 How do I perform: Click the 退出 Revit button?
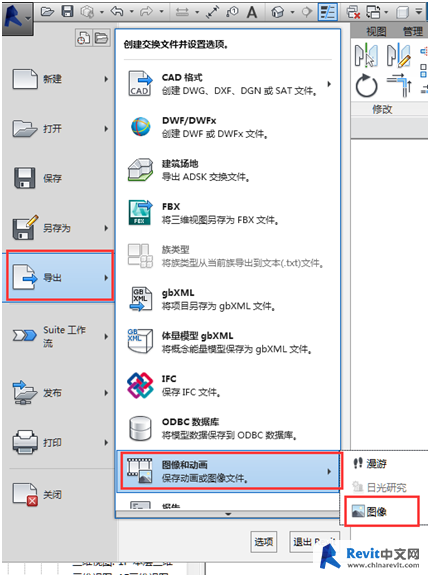tap(314, 542)
